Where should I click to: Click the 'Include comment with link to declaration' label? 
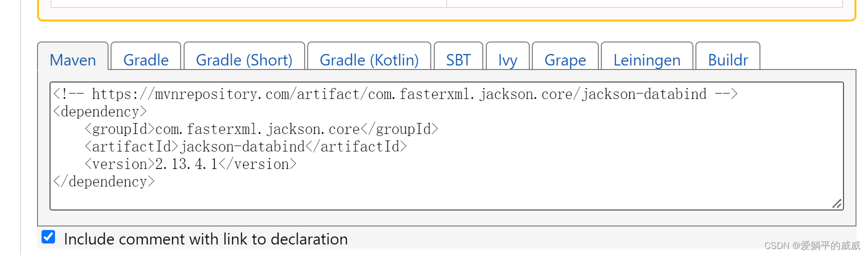[206, 239]
